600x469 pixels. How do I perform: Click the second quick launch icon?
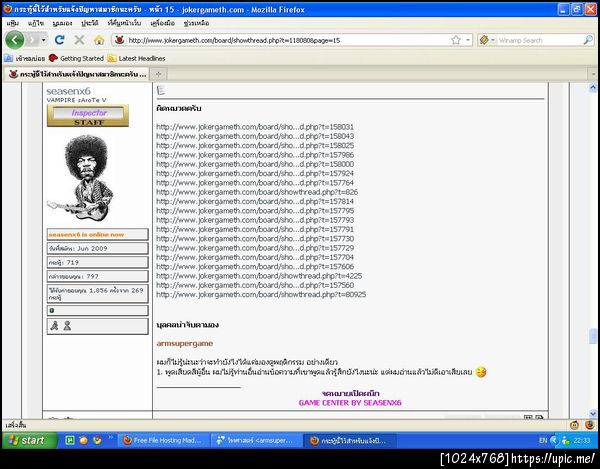pos(83,440)
